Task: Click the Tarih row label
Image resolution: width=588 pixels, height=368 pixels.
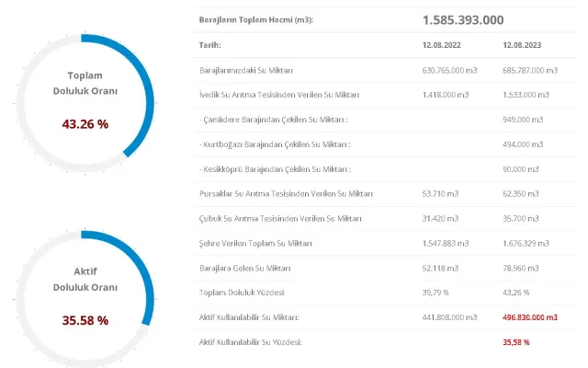Action: pyautogui.click(x=210, y=44)
